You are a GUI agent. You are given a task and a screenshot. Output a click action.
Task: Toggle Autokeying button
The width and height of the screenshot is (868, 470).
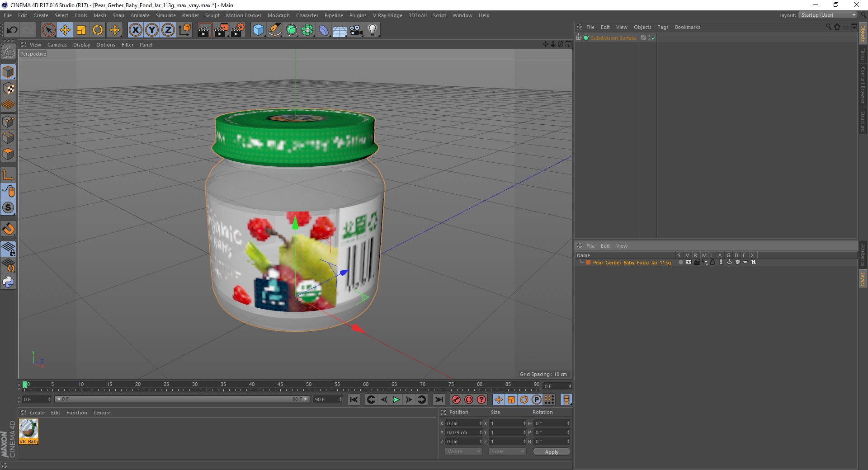pos(469,399)
